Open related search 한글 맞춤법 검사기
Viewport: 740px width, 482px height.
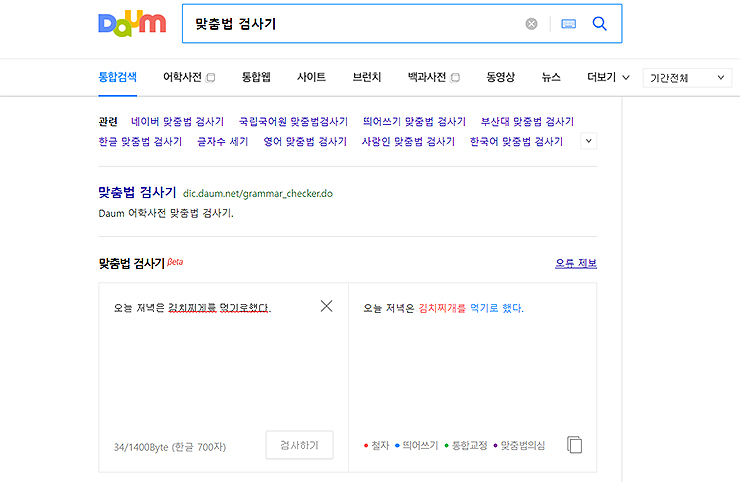tap(140, 142)
